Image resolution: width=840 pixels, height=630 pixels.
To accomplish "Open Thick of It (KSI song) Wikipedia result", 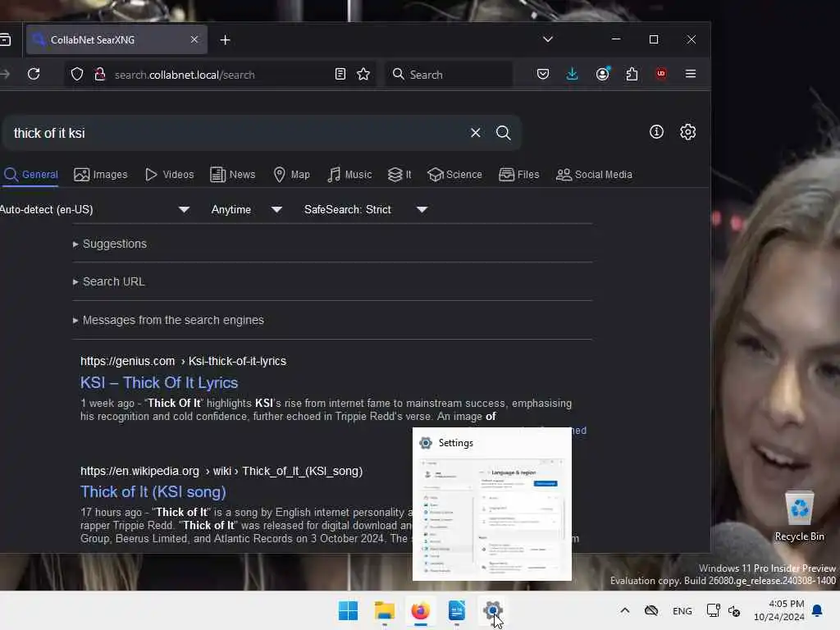I will [153, 492].
